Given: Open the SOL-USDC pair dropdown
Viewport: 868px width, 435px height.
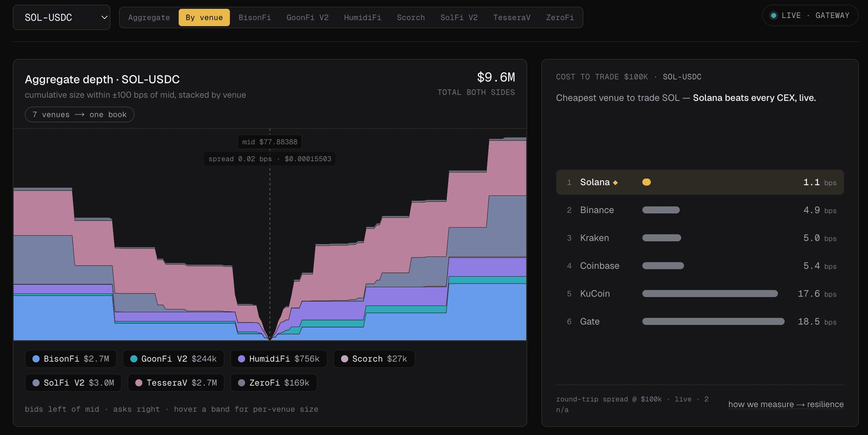Looking at the screenshot, I should tap(61, 17).
